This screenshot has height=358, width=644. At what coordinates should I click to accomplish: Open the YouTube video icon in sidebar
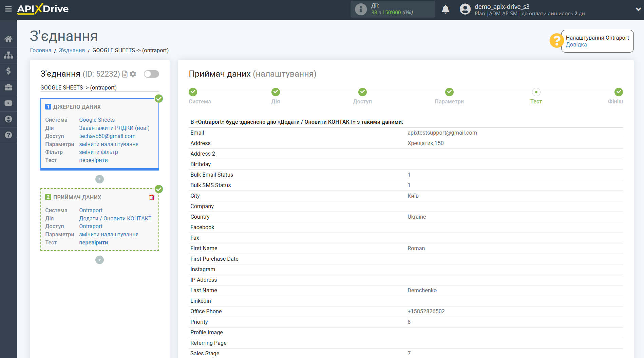8,103
